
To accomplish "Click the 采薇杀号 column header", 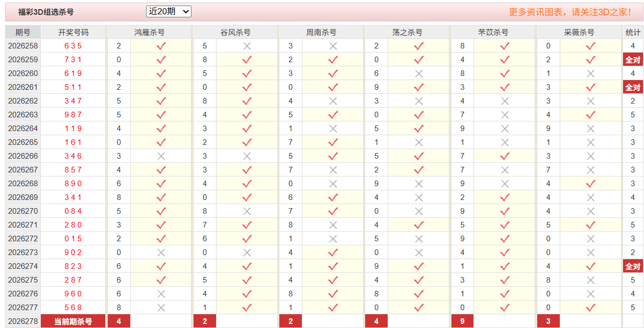I will pos(579,32).
